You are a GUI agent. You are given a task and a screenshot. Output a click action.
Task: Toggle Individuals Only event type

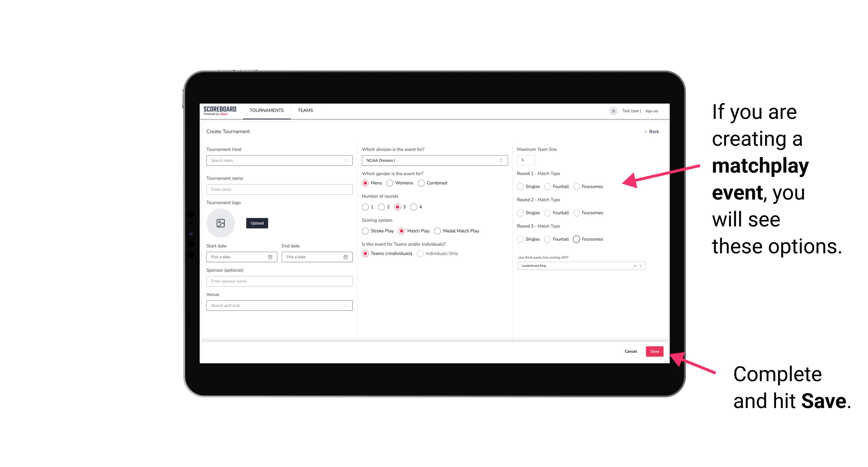pyautogui.click(x=421, y=254)
